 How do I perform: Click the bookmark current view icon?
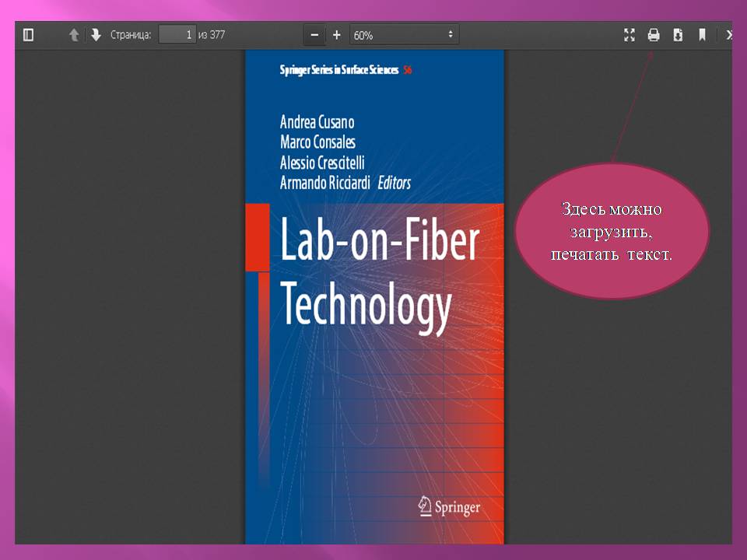[702, 35]
